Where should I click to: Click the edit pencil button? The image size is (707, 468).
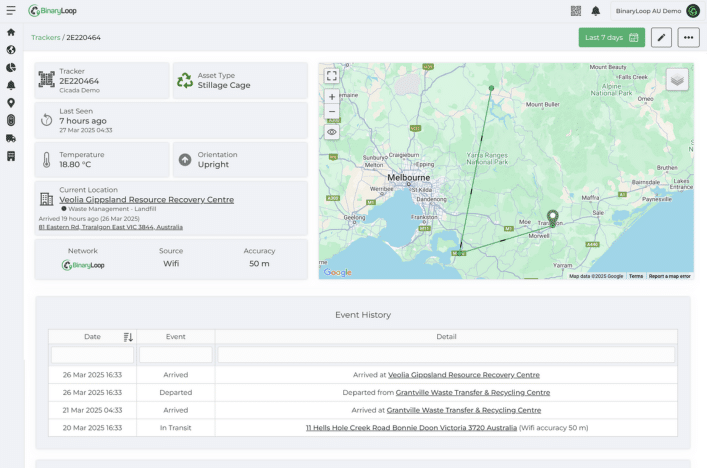point(661,37)
